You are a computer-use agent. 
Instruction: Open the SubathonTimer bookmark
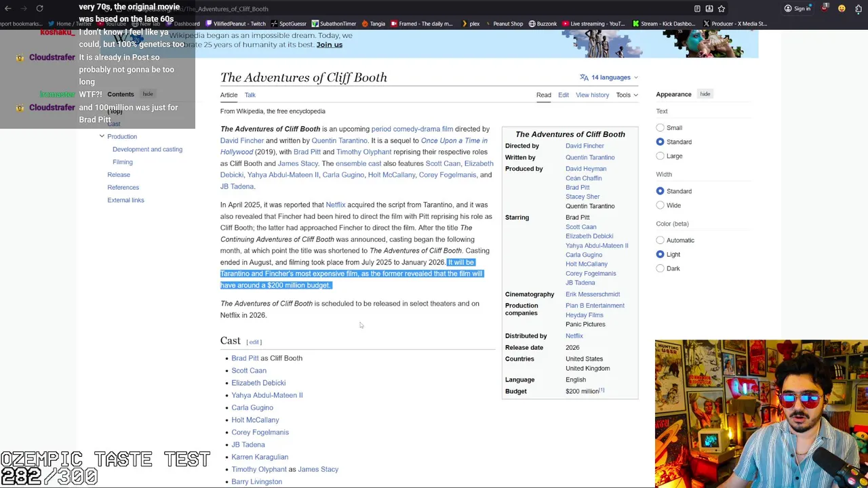point(334,24)
